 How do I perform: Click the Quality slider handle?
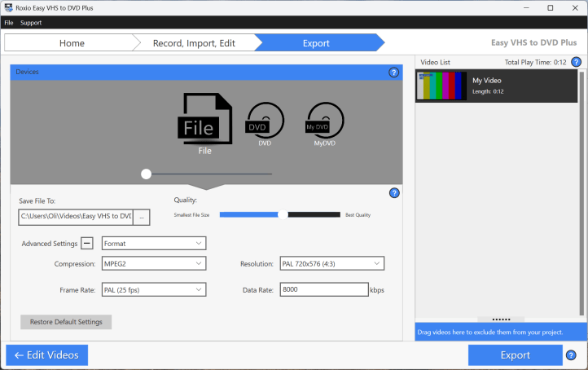tap(283, 215)
